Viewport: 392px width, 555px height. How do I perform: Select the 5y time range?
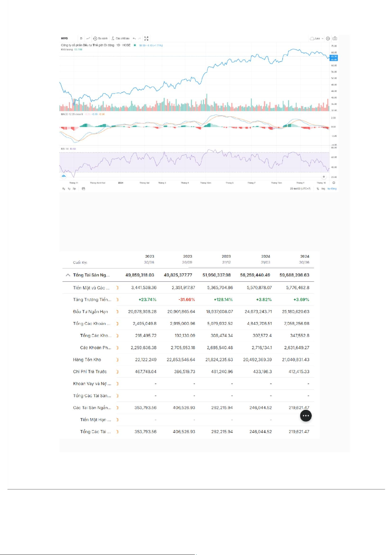point(64,189)
